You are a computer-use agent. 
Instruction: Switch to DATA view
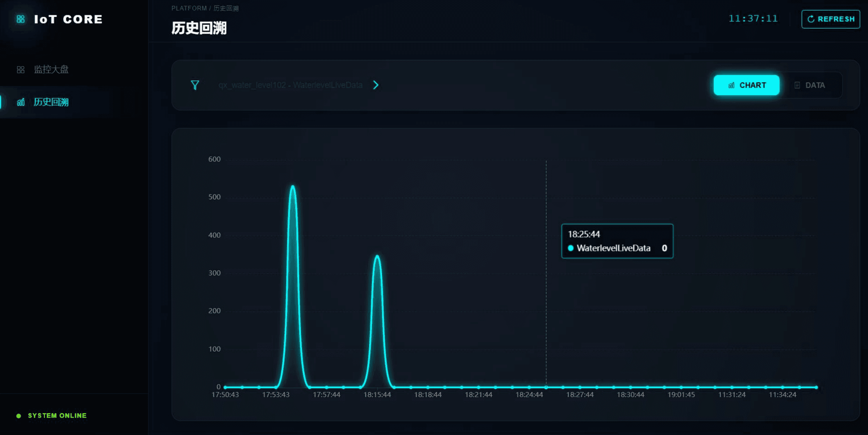coord(810,85)
